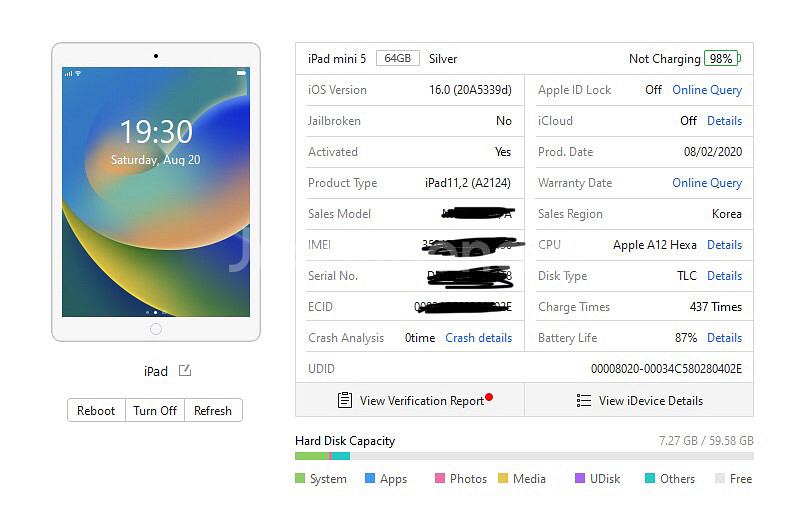Click the battery 98% indicator
Image resolution: width=806 pixels, height=512 pixels.
722,59
